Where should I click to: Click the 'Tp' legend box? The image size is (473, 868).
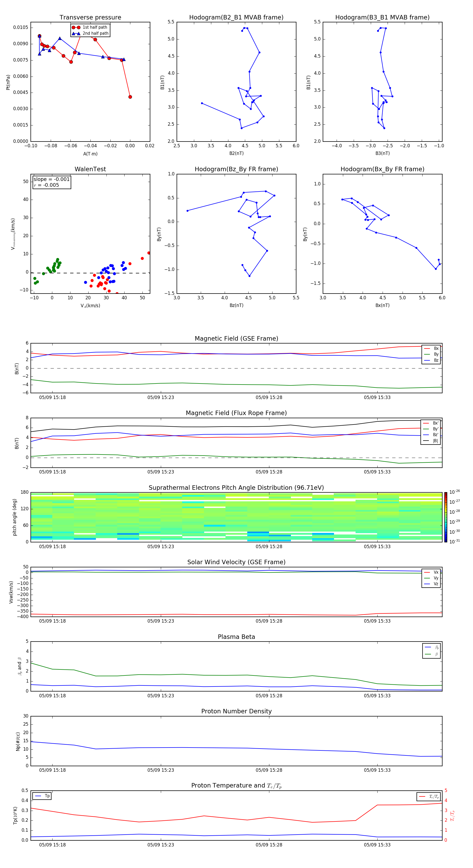[42, 796]
